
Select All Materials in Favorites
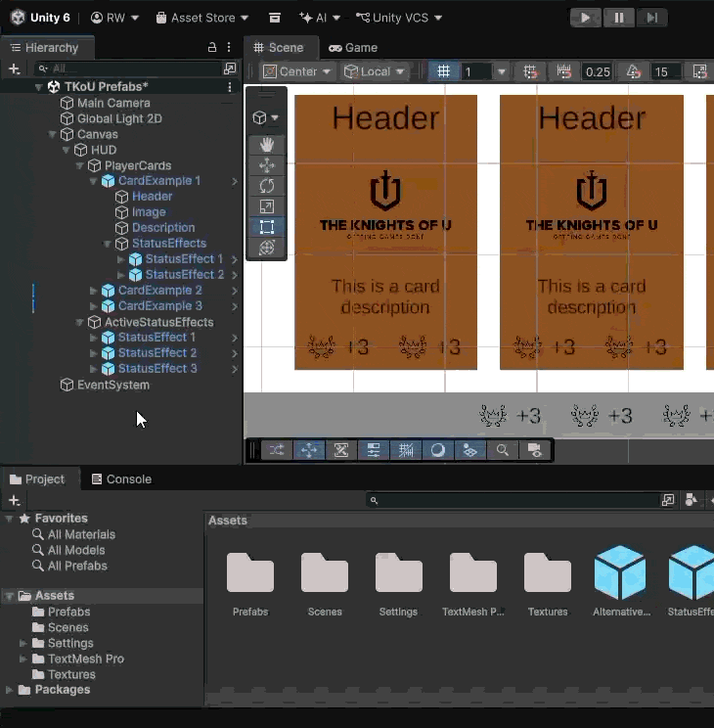[81, 534]
